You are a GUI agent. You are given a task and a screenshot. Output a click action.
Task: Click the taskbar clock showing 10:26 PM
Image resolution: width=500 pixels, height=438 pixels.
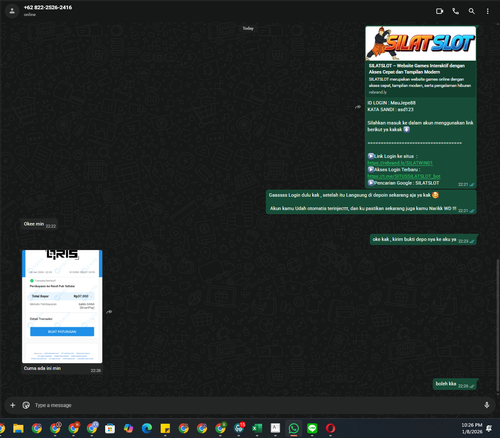coord(472,428)
